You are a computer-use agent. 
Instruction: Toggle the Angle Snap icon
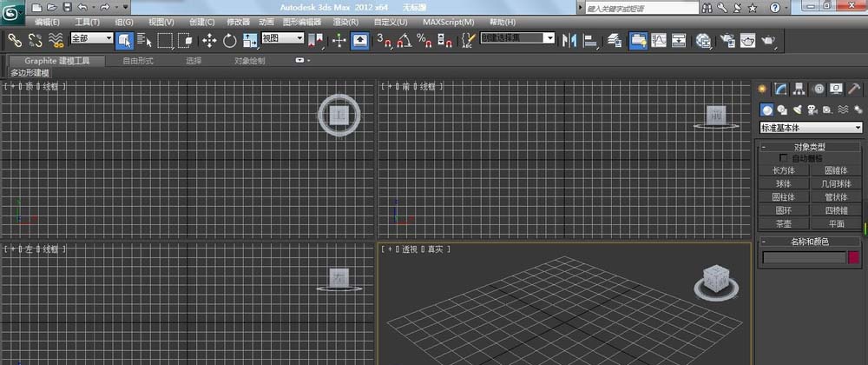(404, 40)
